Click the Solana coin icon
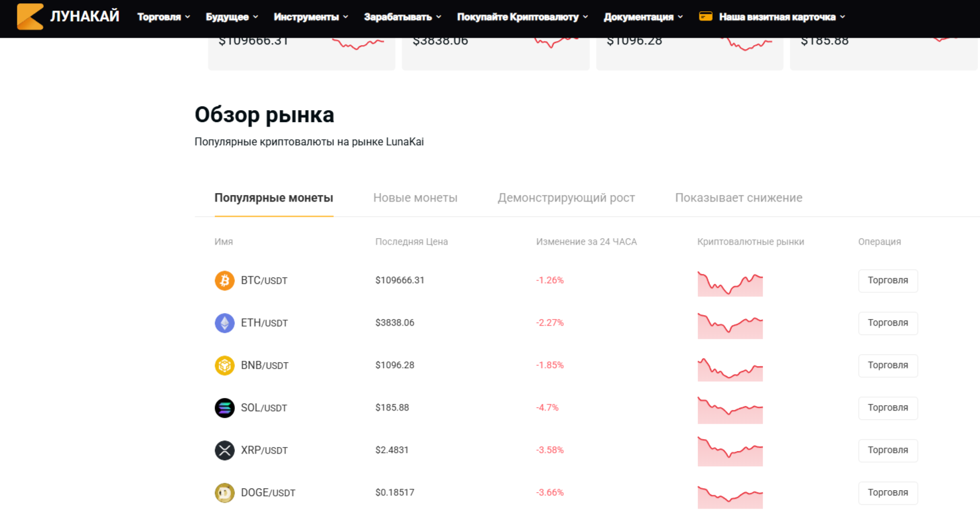This screenshot has width=980, height=516. [x=225, y=408]
